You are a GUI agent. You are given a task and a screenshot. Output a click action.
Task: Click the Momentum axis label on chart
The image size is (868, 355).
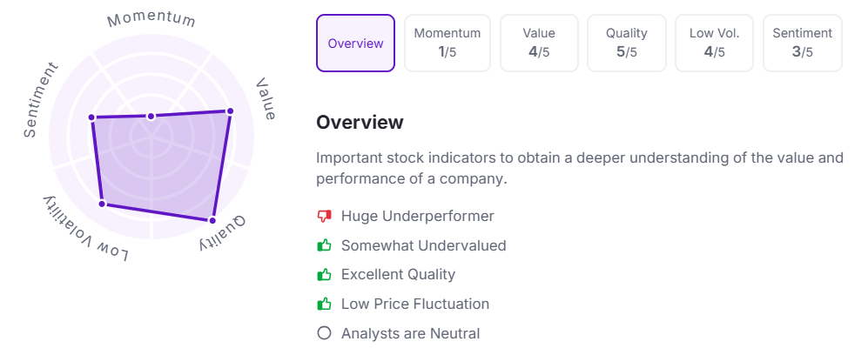(151, 18)
